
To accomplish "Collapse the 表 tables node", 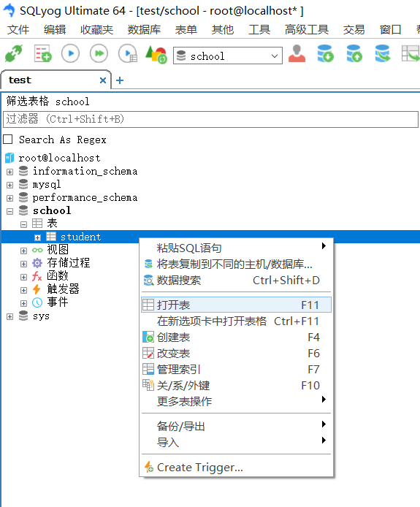I will click(x=23, y=224).
